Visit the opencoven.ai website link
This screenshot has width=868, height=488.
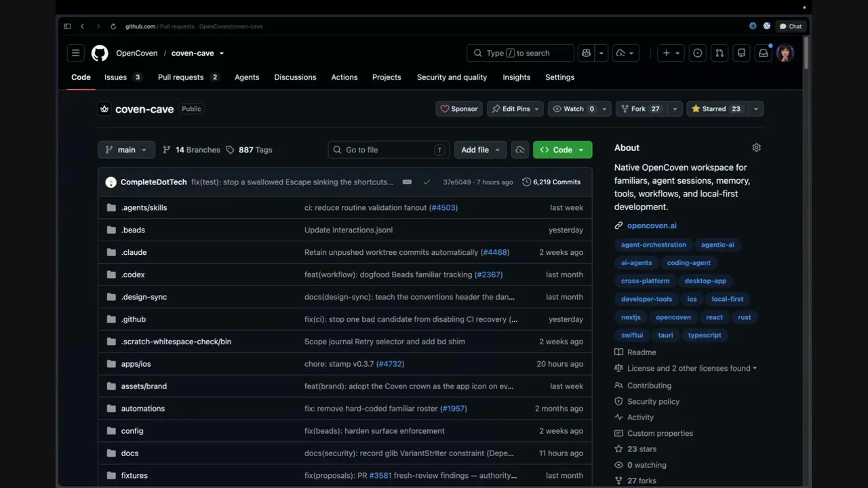point(652,226)
